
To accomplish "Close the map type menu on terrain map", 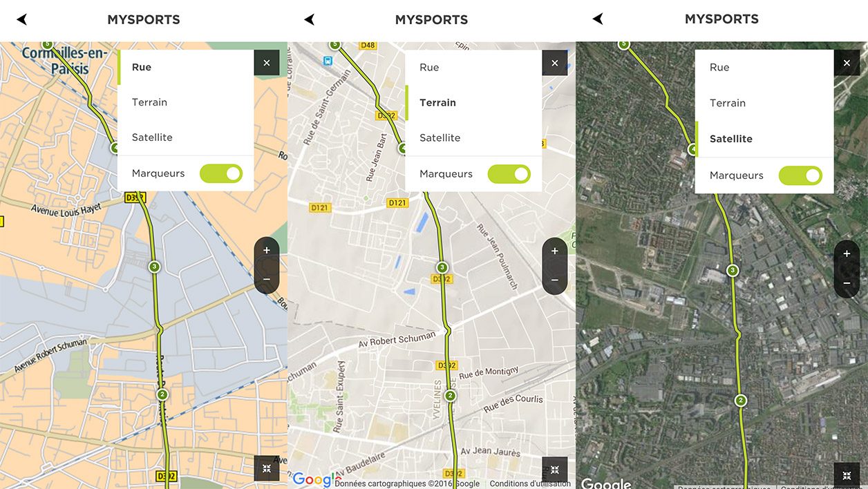I will 554,63.
